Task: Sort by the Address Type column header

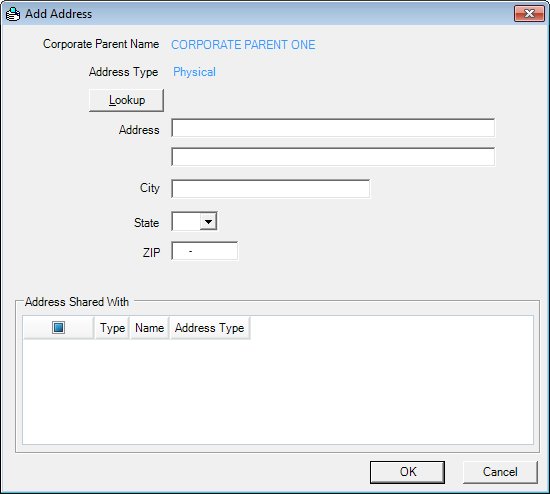Action: [x=210, y=328]
